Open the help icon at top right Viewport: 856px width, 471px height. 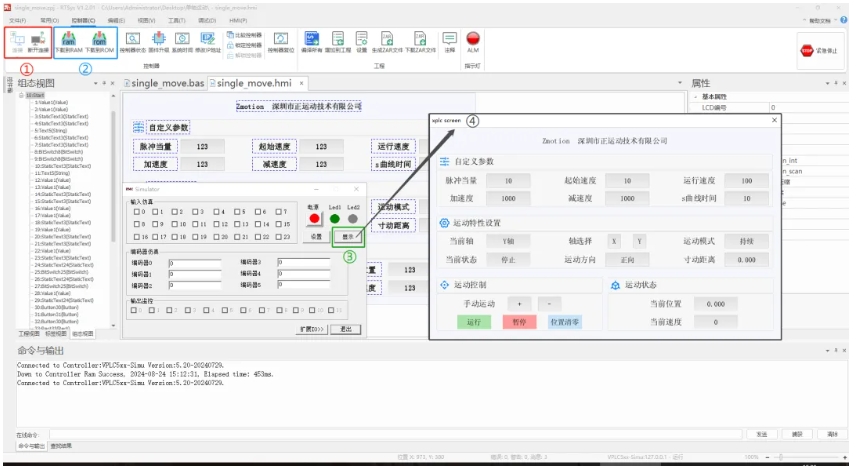tap(844, 20)
